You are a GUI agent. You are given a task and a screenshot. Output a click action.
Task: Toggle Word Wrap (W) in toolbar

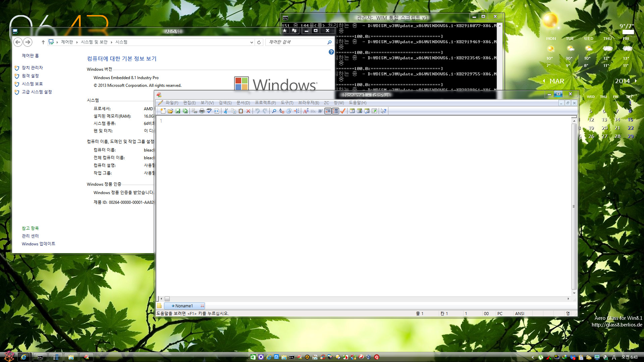321,111
